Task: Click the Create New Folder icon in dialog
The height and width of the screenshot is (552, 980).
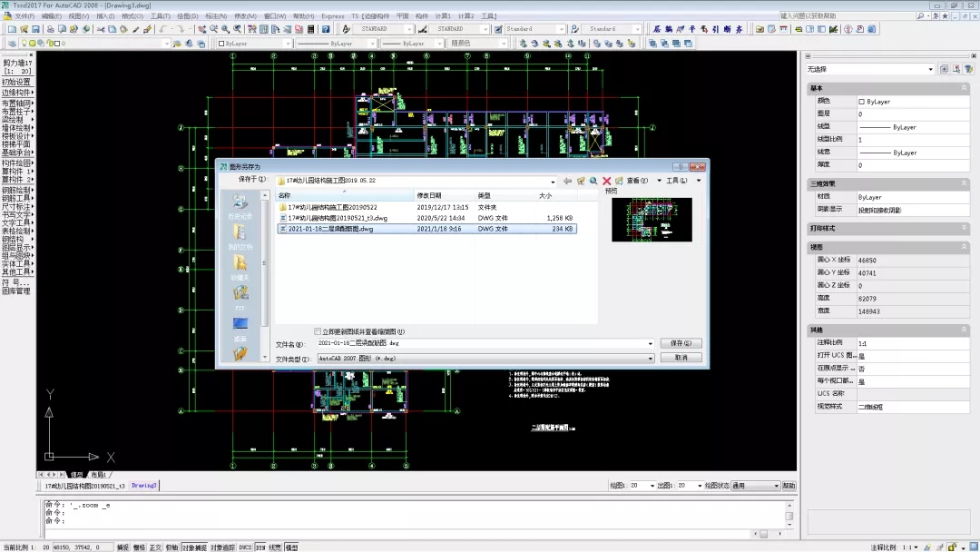Action: coord(619,181)
